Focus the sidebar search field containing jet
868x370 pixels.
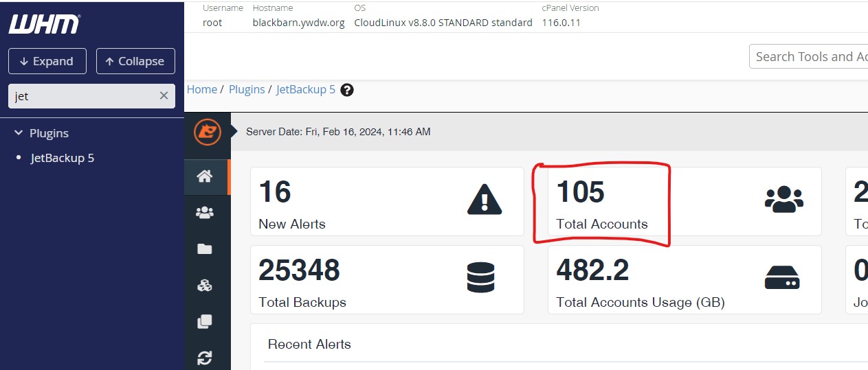coord(91,96)
